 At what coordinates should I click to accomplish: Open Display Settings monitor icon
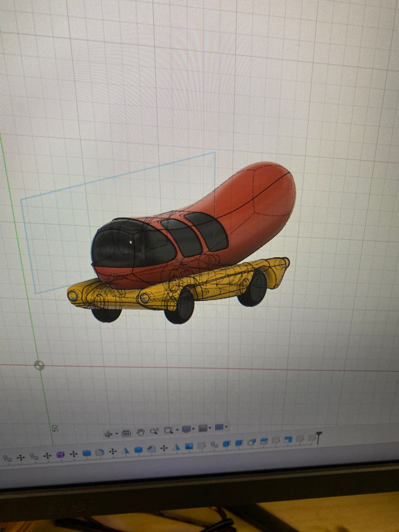coord(186,429)
